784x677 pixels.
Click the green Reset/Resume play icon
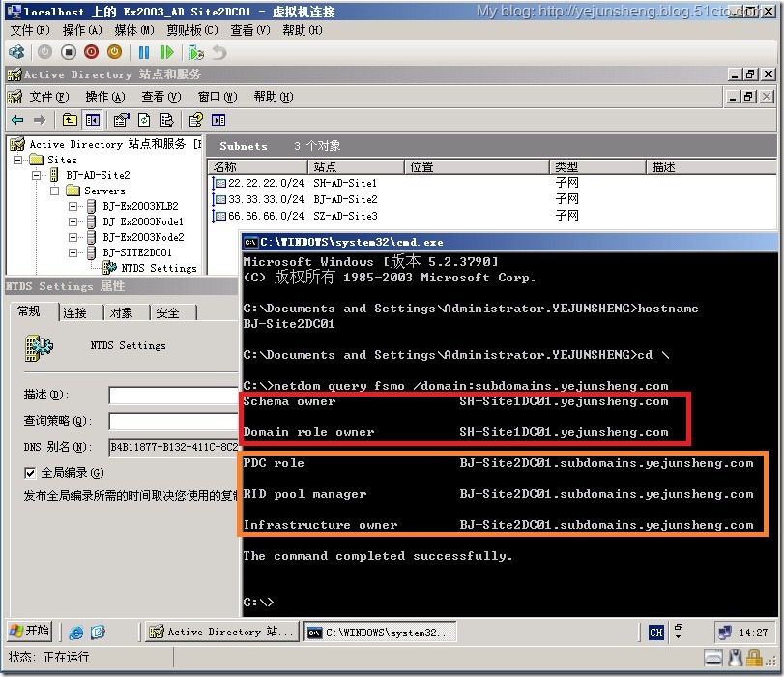point(167,52)
